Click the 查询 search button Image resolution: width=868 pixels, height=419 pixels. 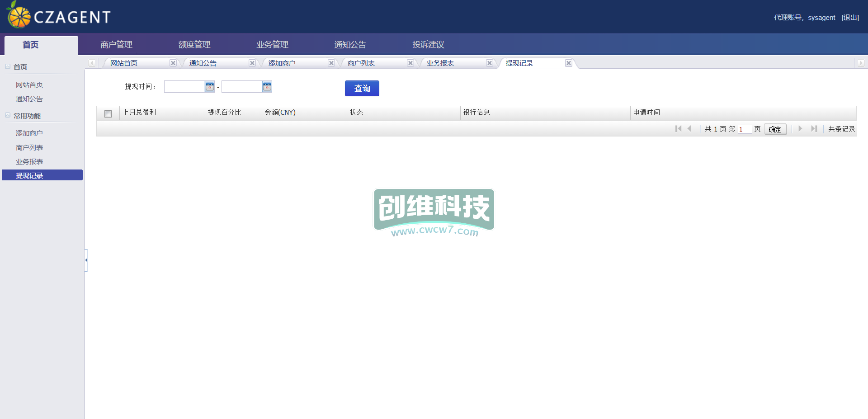[x=362, y=89]
